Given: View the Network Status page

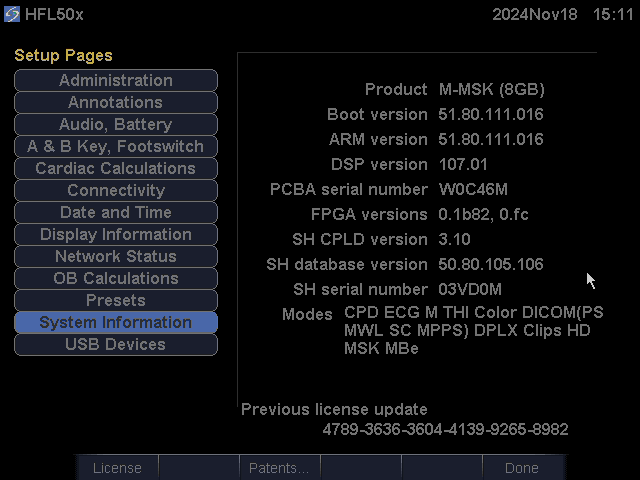Looking at the screenshot, I should [x=116, y=257].
